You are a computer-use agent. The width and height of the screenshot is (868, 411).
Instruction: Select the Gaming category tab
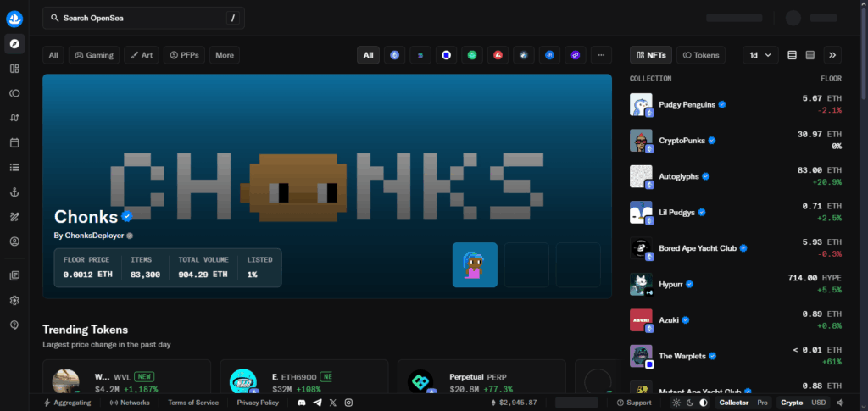pos(94,55)
